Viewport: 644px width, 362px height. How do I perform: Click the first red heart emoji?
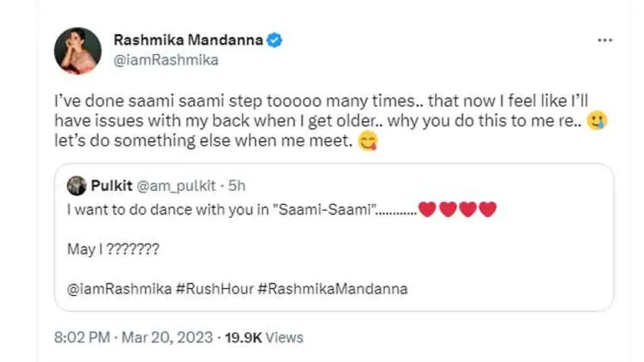tap(427, 210)
